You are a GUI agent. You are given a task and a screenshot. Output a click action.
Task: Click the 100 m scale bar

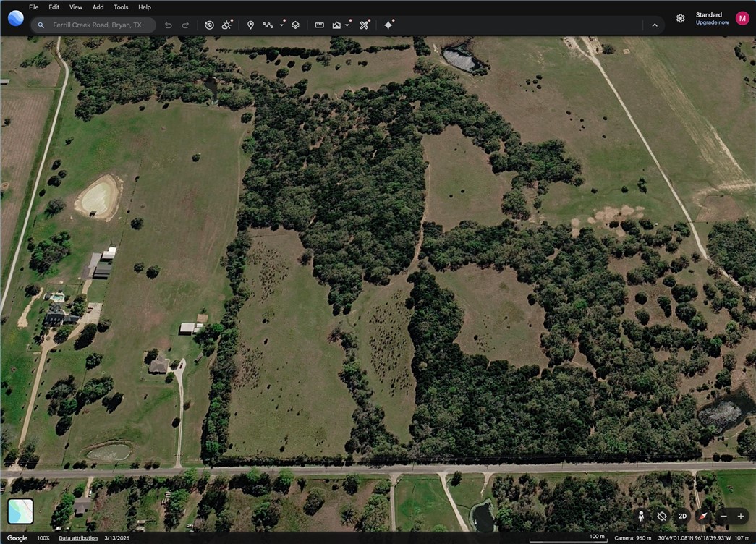point(567,537)
